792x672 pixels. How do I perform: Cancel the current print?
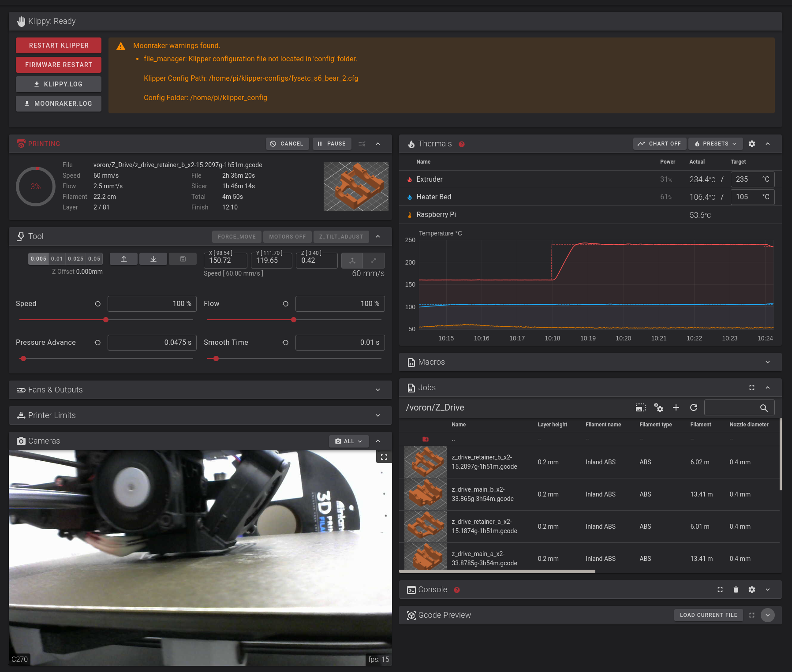287,144
